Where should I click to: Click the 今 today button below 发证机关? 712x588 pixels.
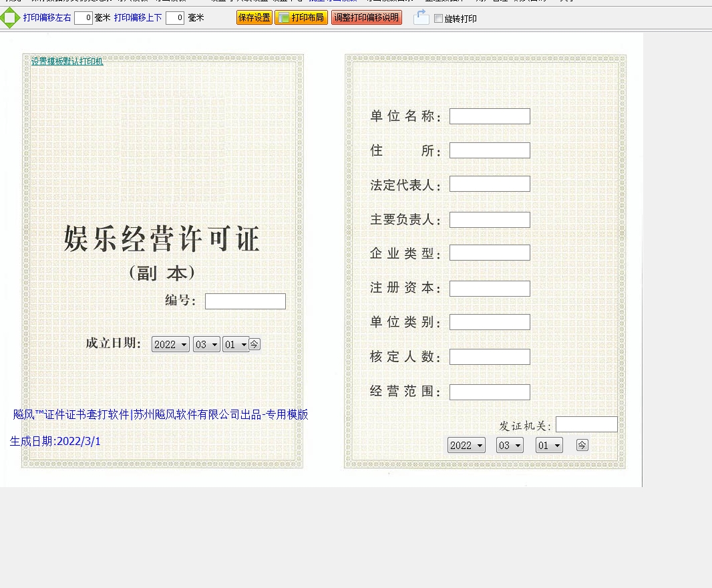[x=582, y=445]
